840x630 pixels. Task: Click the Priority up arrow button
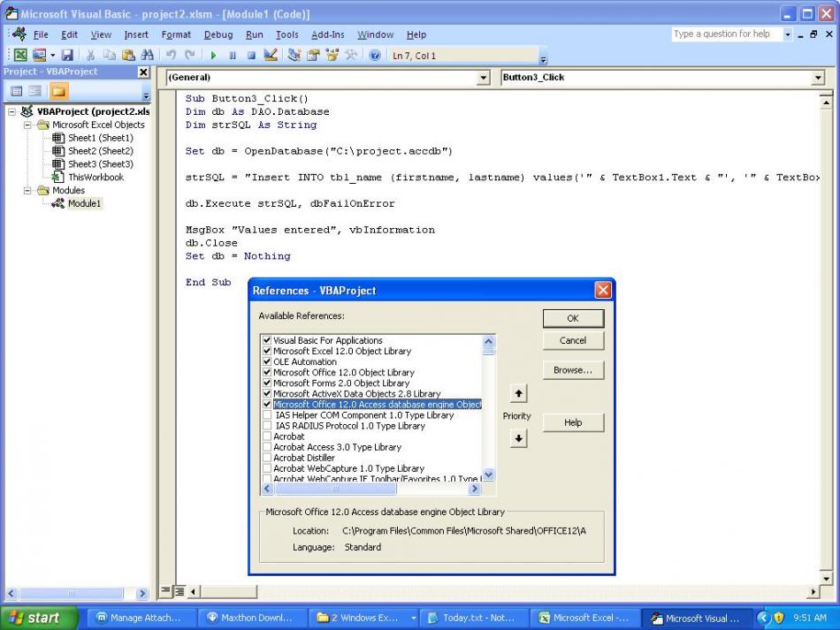point(518,394)
